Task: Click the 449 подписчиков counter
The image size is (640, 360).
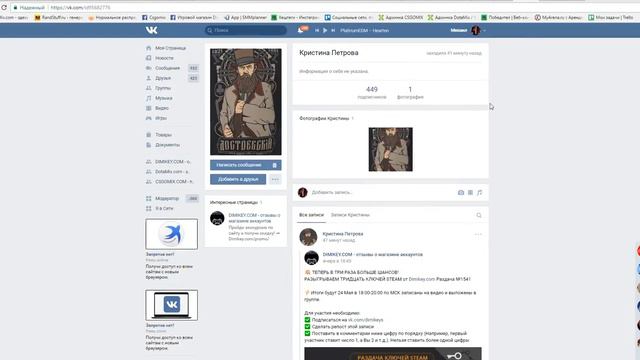Action: tap(372, 93)
